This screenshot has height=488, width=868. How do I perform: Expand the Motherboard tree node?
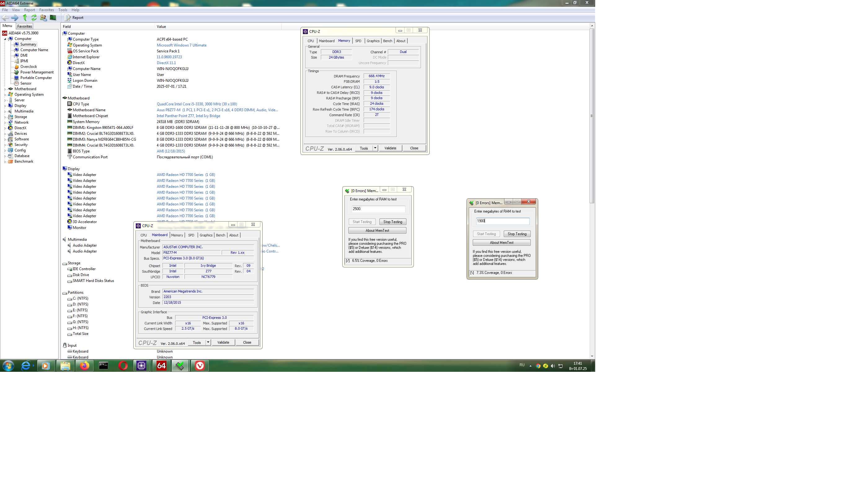pos(5,89)
